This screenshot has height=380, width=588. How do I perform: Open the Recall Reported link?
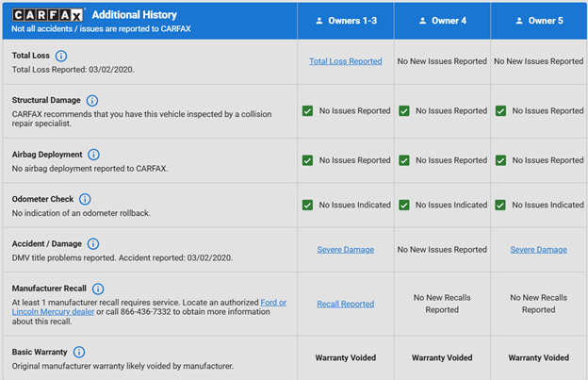[346, 304]
